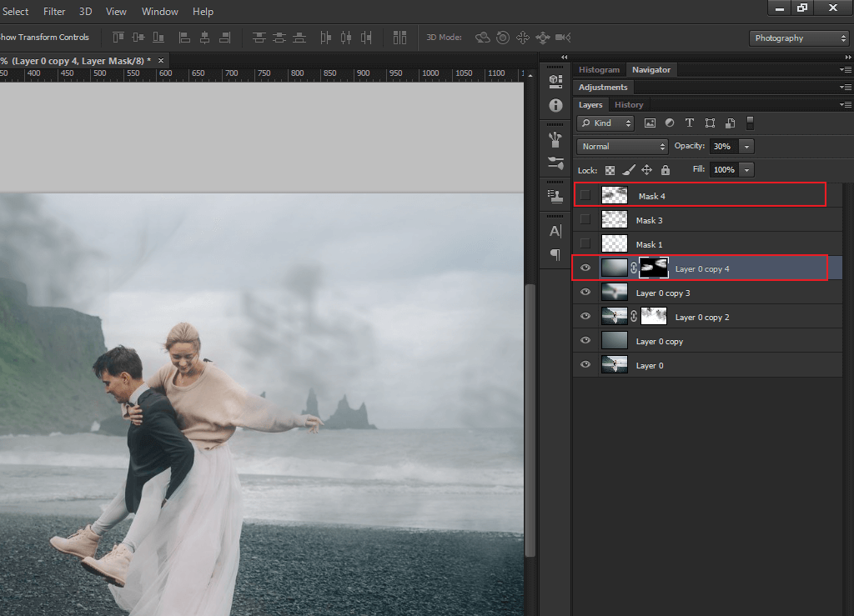Select 3D Rotate mode icon

pos(483,37)
